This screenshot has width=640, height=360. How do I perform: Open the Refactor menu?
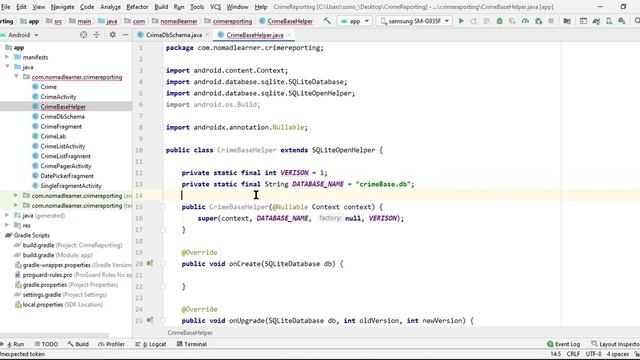[137, 7]
